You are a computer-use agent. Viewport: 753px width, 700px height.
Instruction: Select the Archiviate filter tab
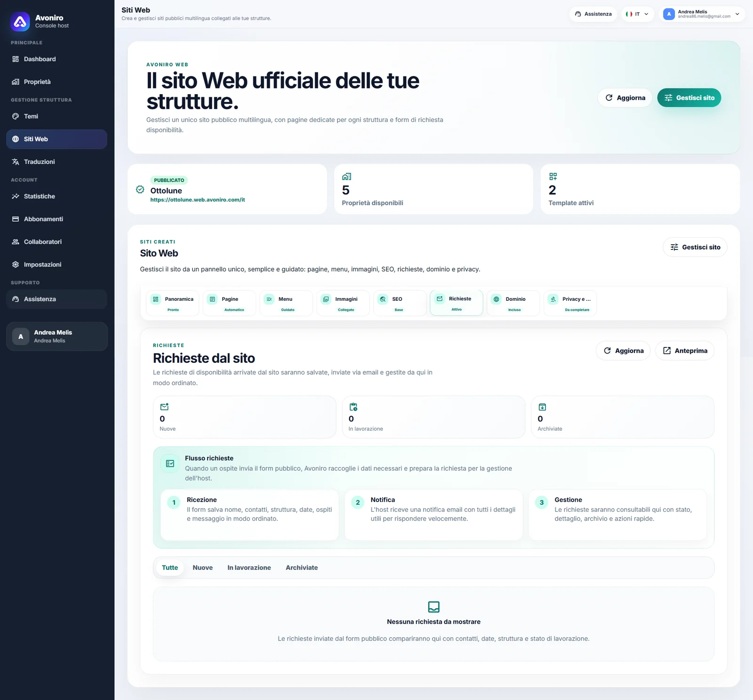(x=302, y=568)
